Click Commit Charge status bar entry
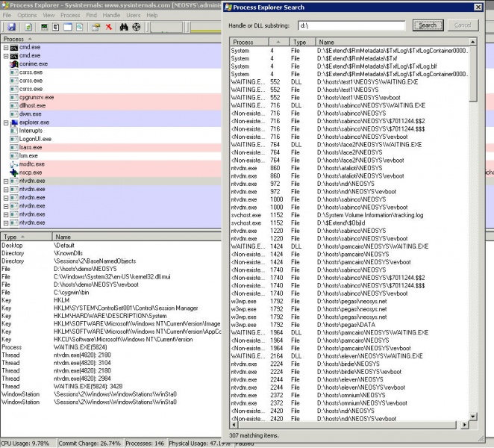This screenshot has width=494, height=448. (x=90, y=444)
